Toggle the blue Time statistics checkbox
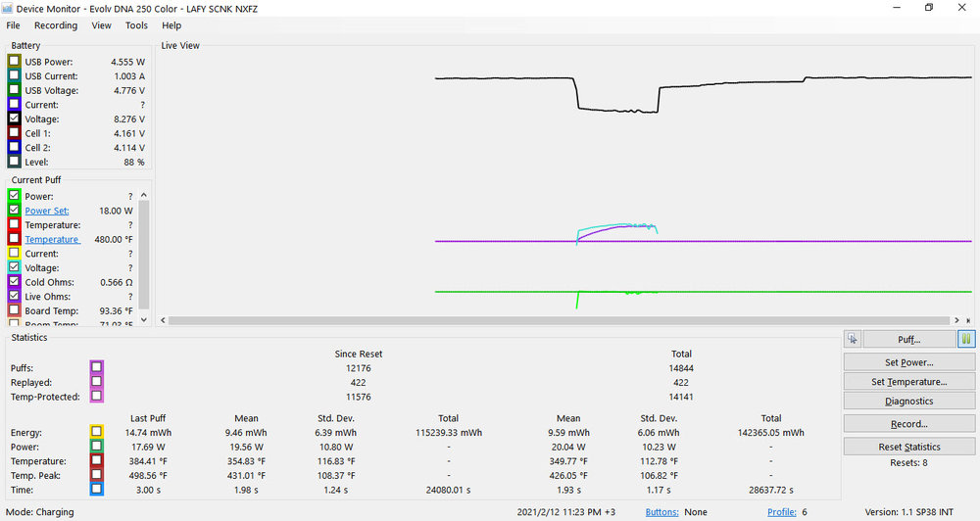The image size is (980, 521). tap(96, 489)
